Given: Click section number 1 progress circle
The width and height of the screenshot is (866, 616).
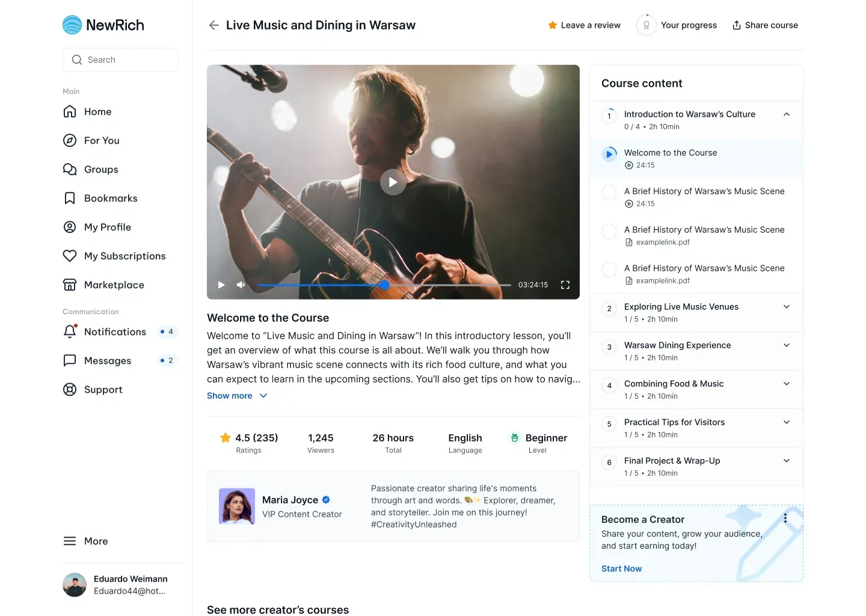Looking at the screenshot, I should point(609,115).
